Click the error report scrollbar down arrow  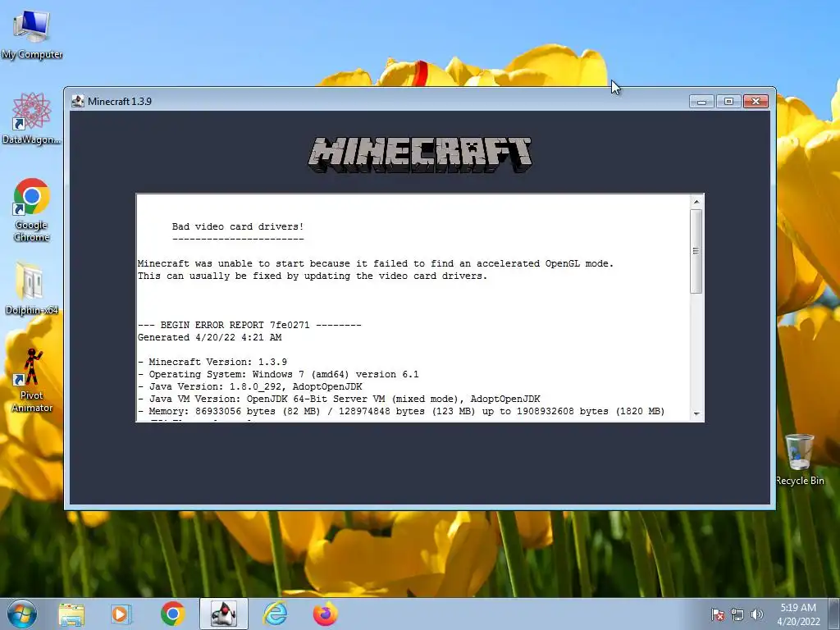[696, 413]
